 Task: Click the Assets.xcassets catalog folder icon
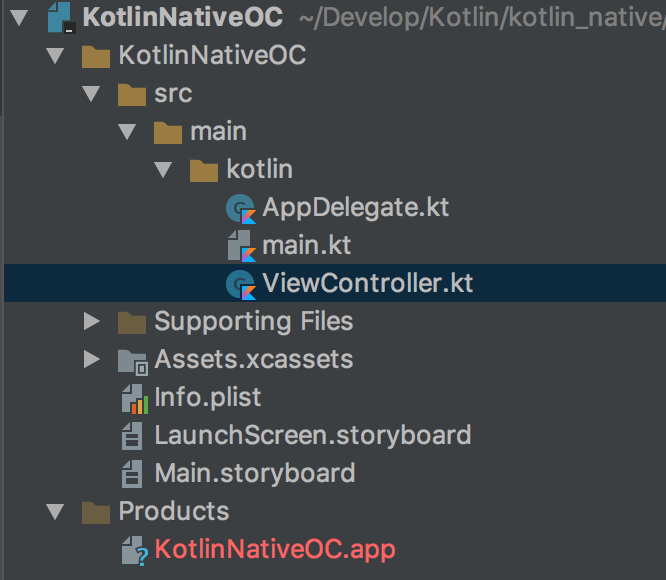[x=132, y=360]
